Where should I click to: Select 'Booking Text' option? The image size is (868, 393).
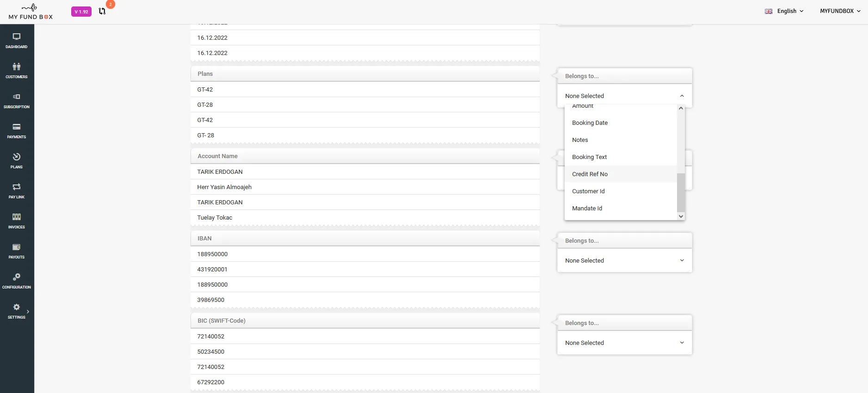pyautogui.click(x=621, y=157)
